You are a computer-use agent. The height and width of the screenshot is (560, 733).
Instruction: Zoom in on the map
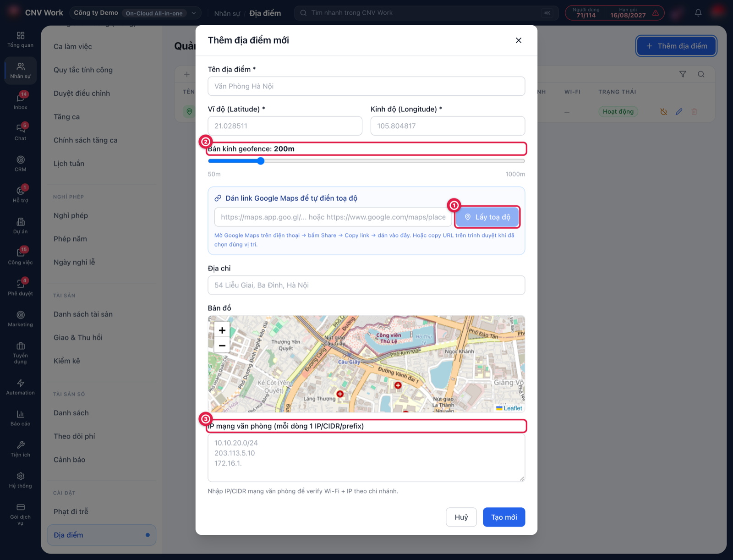click(222, 330)
